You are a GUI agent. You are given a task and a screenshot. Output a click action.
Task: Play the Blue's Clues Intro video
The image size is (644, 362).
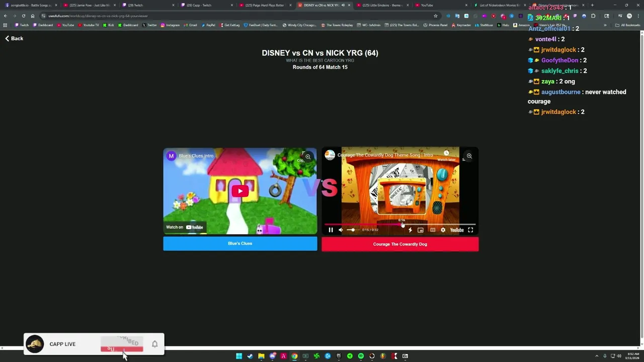240,191
